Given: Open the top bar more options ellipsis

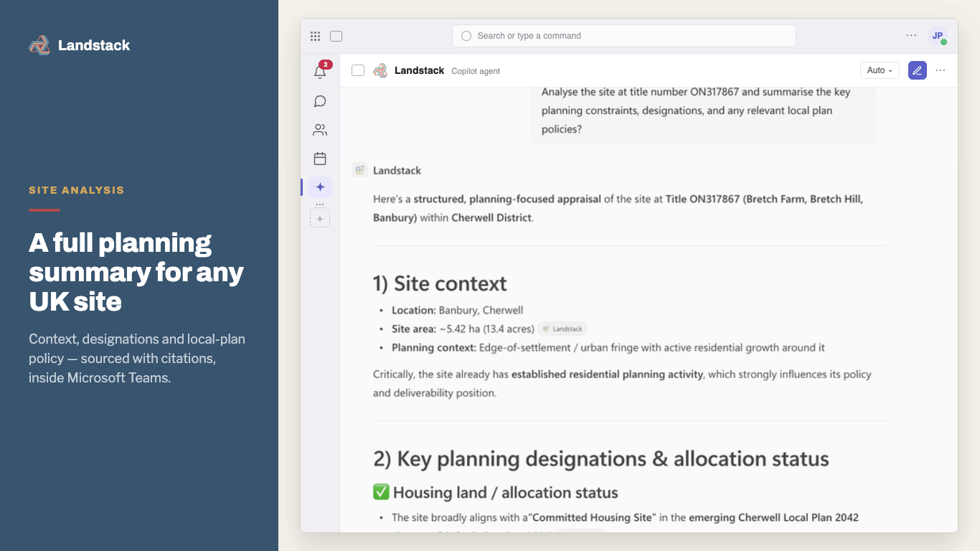Looking at the screenshot, I should (911, 35).
